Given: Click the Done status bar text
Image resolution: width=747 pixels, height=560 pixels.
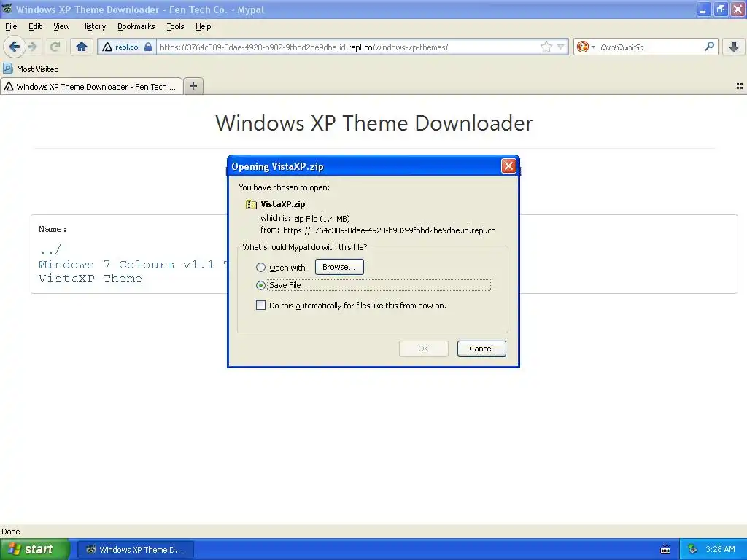Looking at the screenshot, I should tap(10, 532).
